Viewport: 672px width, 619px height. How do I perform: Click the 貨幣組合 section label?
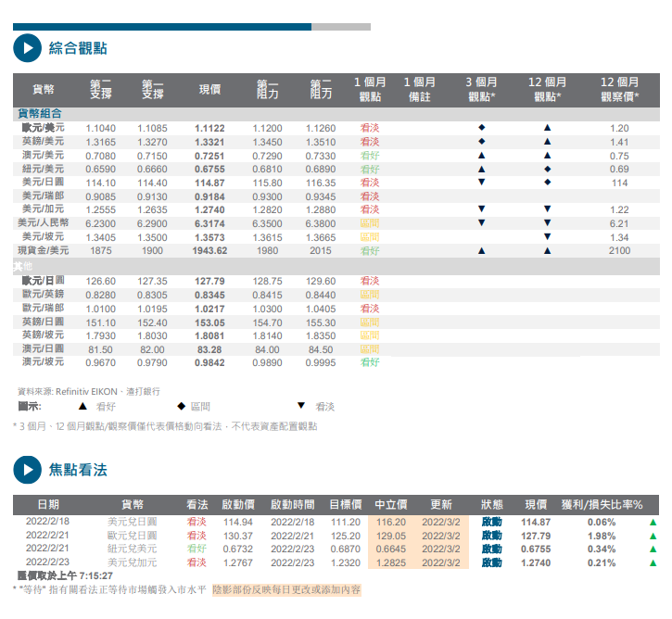click(x=42, y=113)
